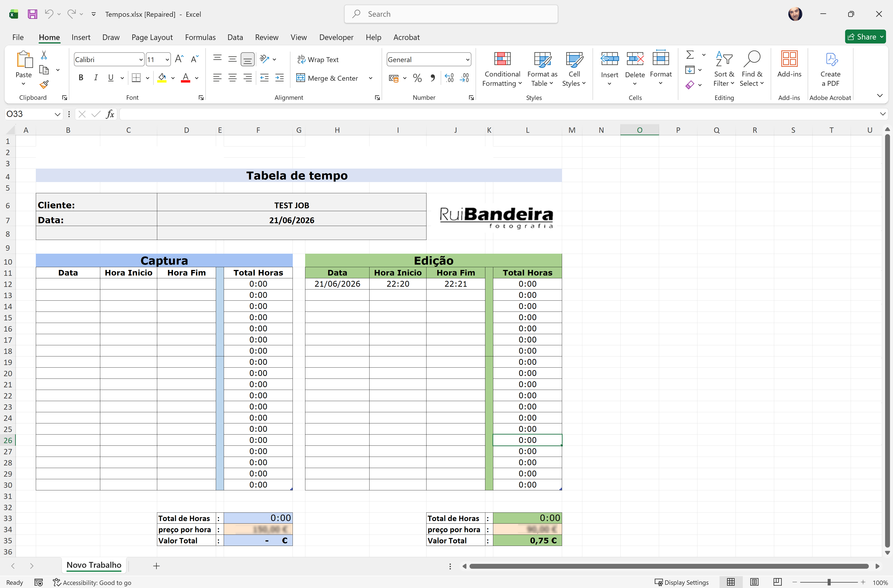Click the AutoSum sigma icon
The image size is (893, 588).
(x=690, y=55)
